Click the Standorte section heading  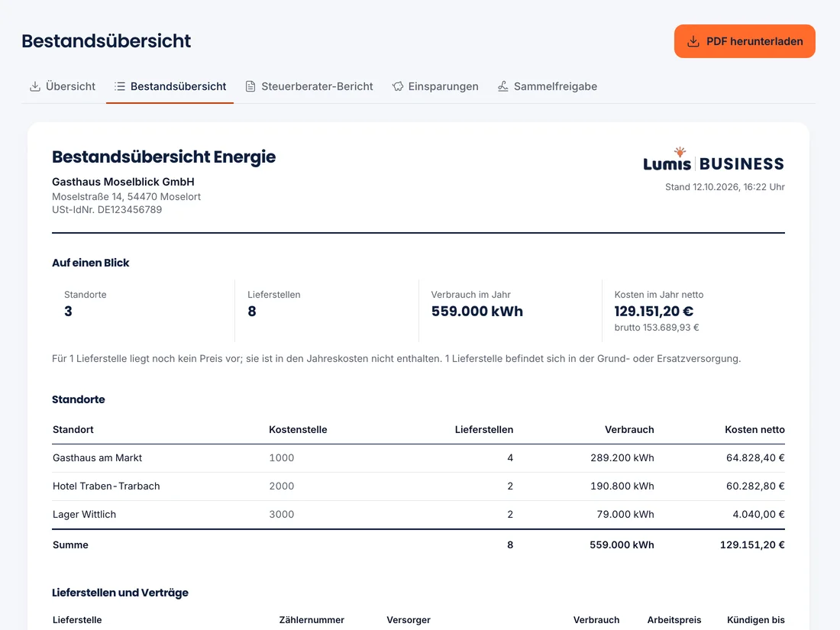pyautogui.click(x=78, y=399)
